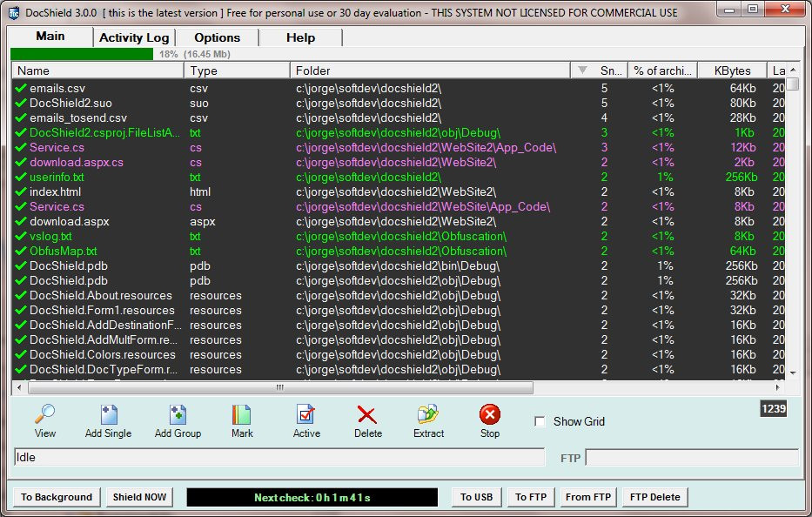Click the Idle status field
The height and width of the screenshot is (517, 812).
279,458
